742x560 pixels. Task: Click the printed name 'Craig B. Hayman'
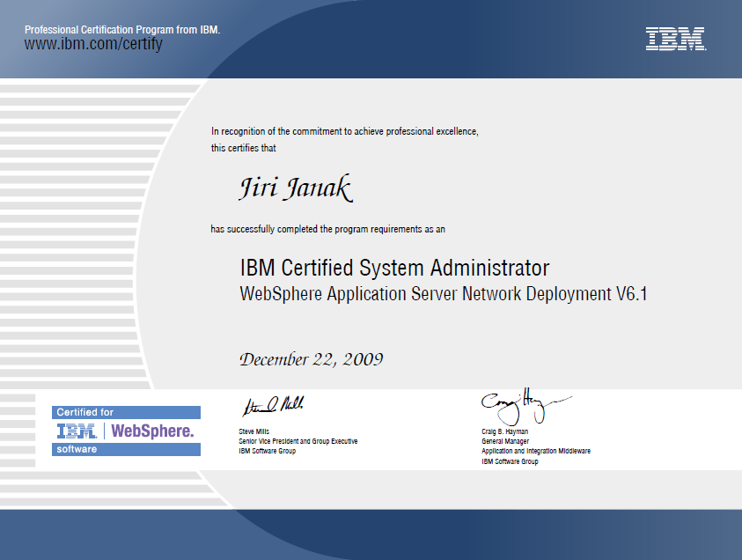505,431
